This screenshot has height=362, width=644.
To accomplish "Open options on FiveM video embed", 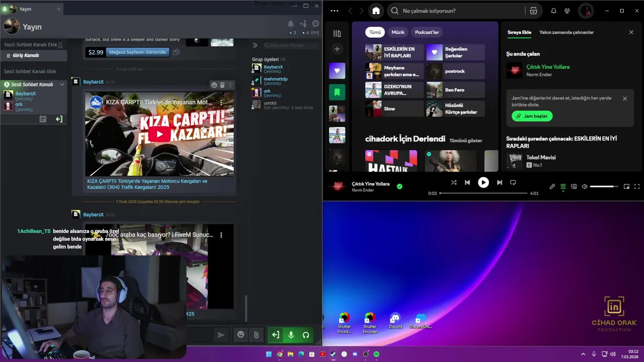I will [221, 235].
